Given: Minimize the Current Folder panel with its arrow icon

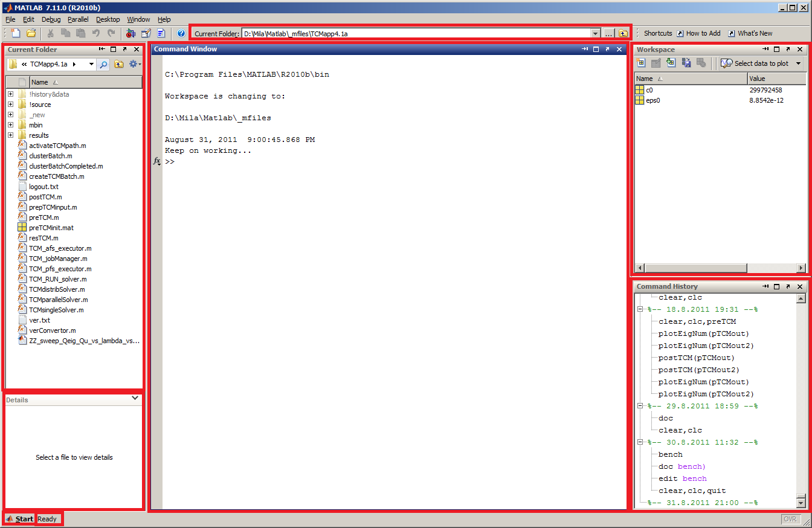Looking at the screenshot, I should coord(102,49).
